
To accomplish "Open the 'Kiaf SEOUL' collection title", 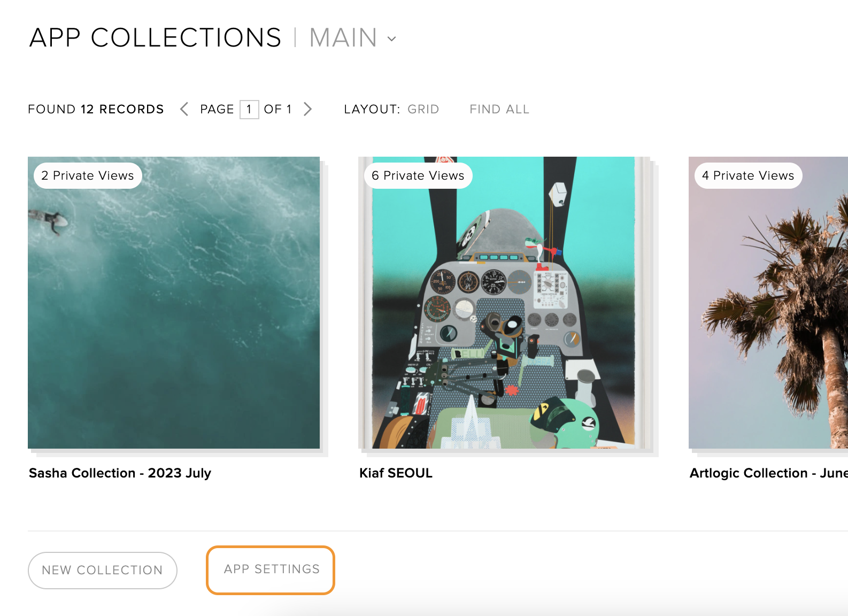I will pos(396,473).
